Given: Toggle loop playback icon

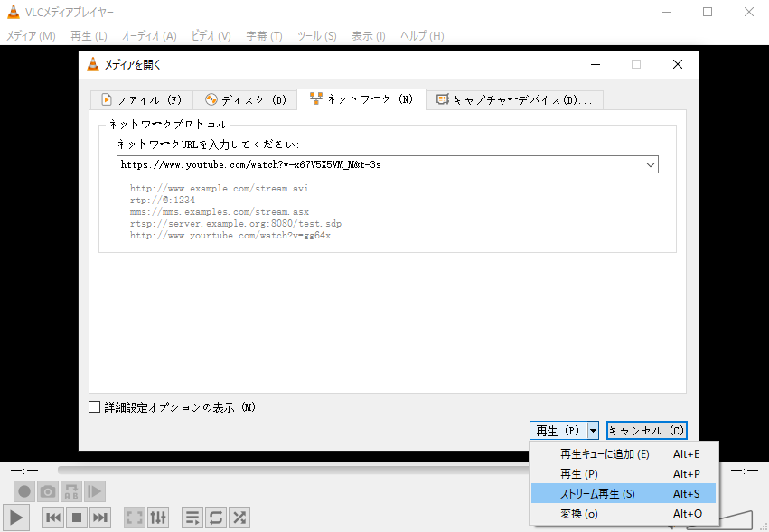Looking at the screenshot, I should (x=216, y=518).
